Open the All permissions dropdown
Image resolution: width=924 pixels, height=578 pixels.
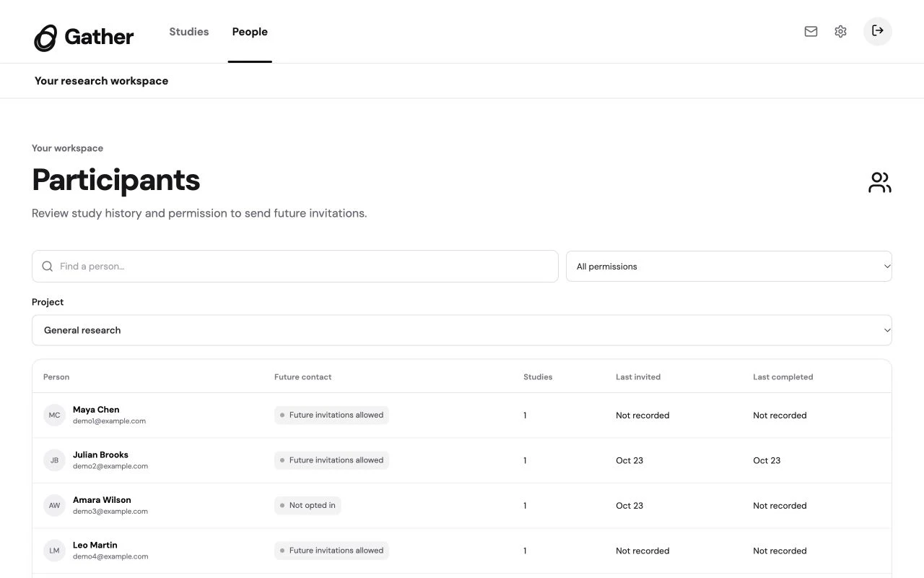[x=729, y=266]
